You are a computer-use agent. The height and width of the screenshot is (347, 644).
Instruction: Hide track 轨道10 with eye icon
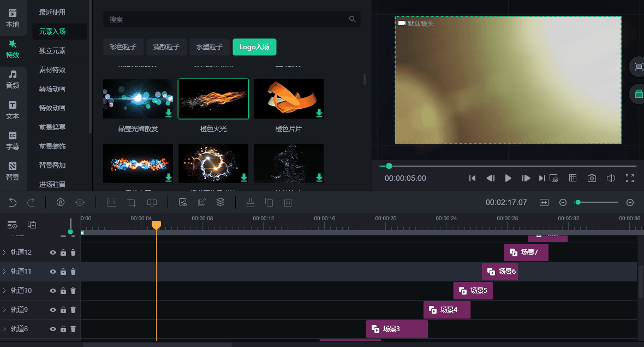pyautogui.click(x=53, y=291)
